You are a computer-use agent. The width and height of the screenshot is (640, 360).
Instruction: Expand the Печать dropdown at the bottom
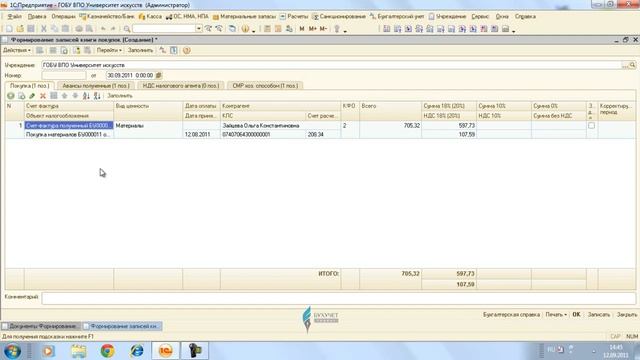coord(556,315)
